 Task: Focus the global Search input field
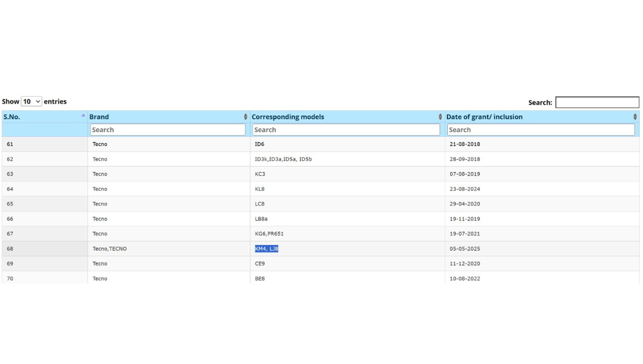(597, 102)
